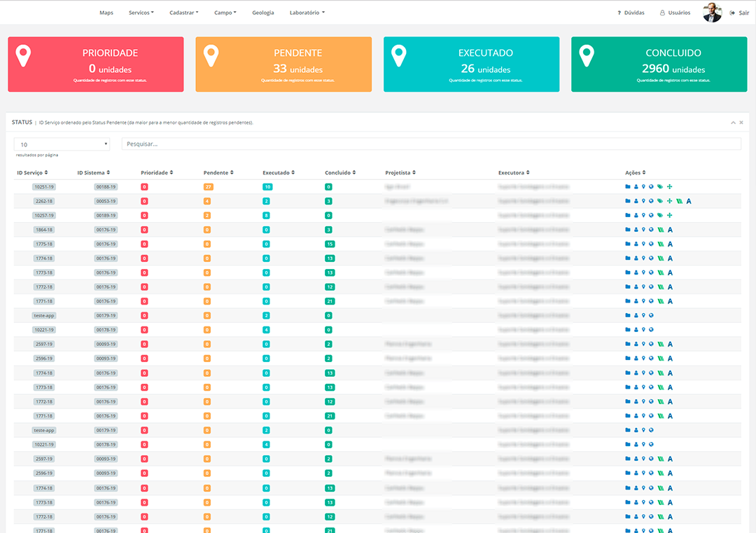The height and width of the screenshot is (533, 756).
Task: Click the user icon in row 2262-18
Action: point(636,201)
